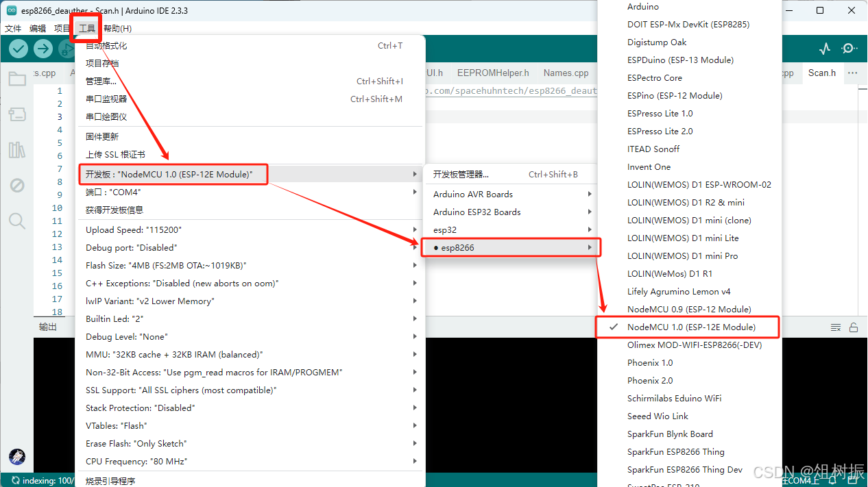Expand Arduino AVR Boards submenu

[x=511, y=194]
